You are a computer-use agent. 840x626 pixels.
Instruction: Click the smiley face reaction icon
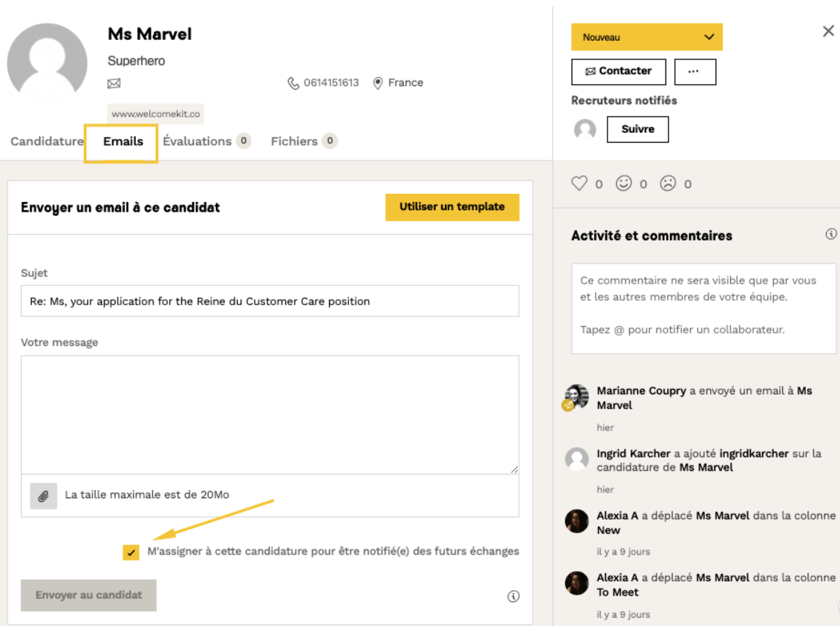(x=624, y=183)
